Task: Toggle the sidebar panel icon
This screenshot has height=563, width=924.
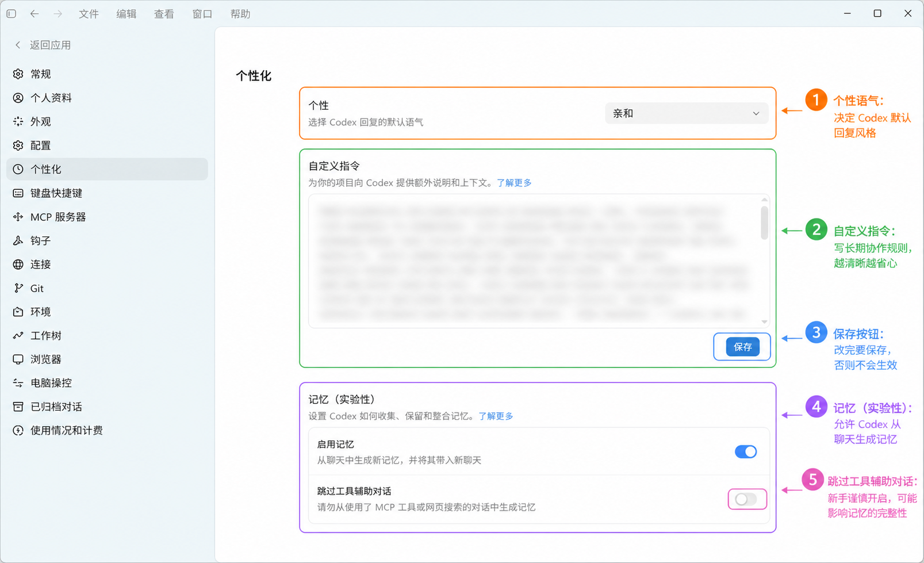Action: pos(11,14)
